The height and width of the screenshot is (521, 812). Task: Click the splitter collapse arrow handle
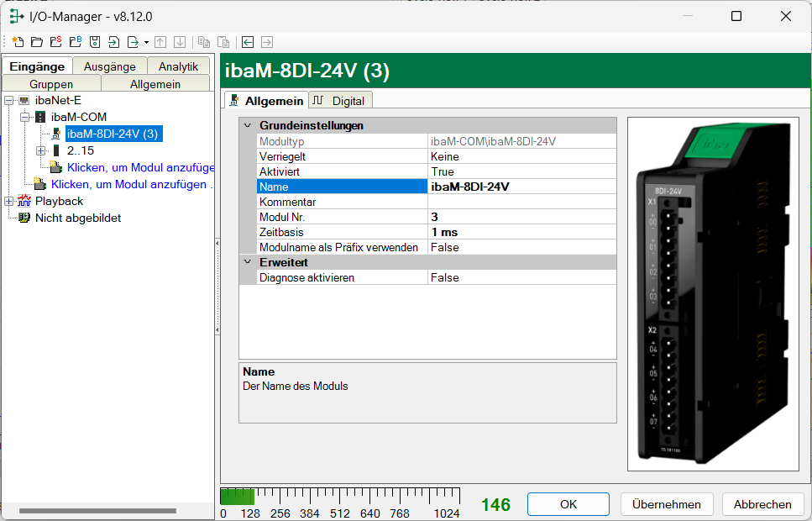(x=217, y=287)
